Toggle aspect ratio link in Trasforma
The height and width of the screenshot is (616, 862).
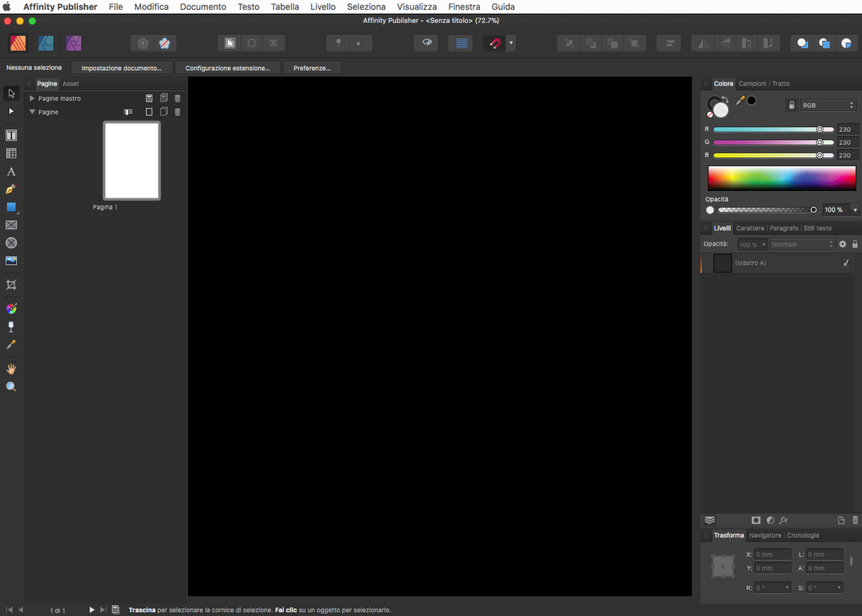click(x=851, y=561)
